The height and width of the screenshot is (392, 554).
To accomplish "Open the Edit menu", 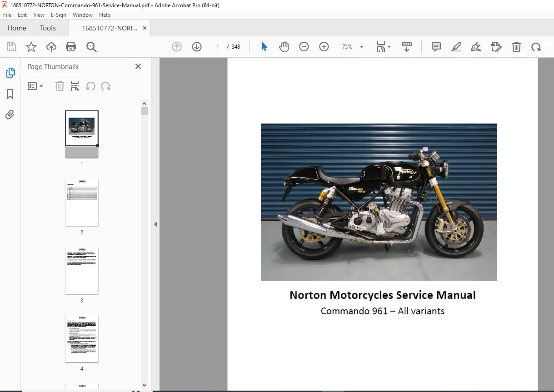I will point(22,15).
